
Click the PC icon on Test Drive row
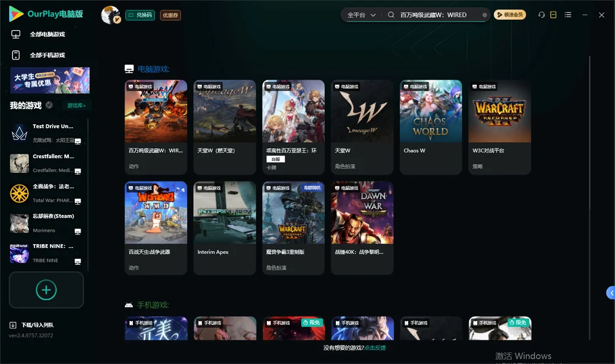(x=77, y=141)
